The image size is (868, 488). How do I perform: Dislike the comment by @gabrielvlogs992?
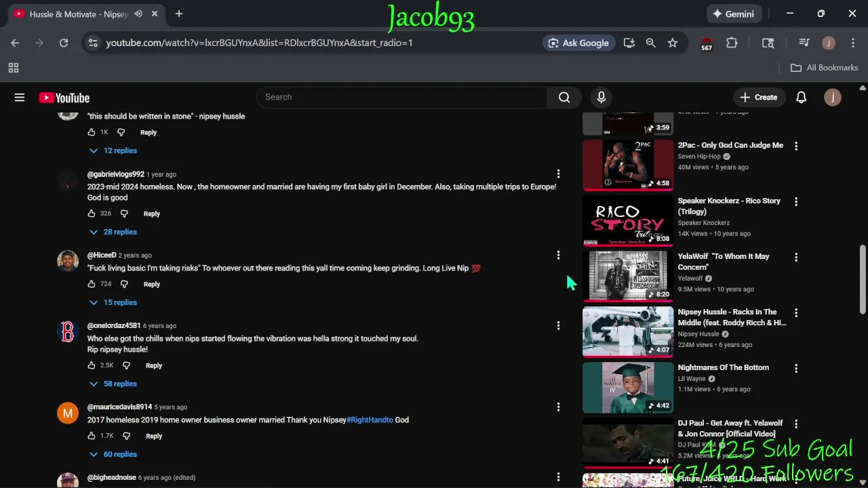[124, 213]
